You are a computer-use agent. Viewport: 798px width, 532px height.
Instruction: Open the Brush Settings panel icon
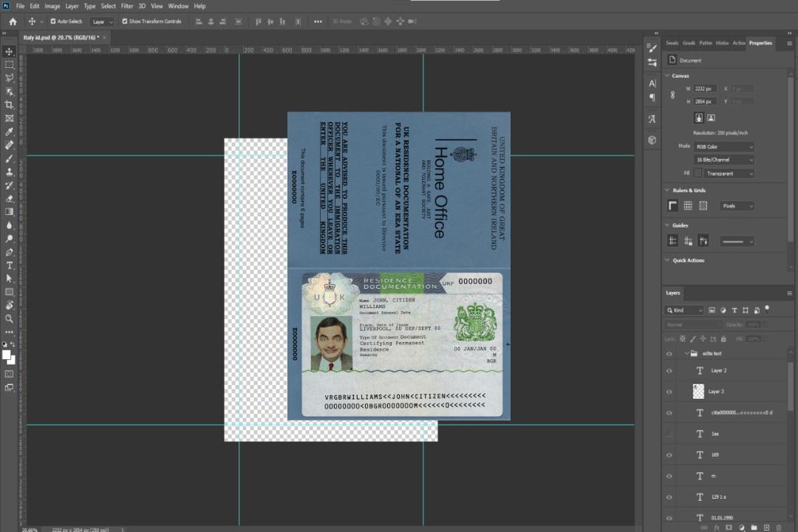pos(652,48)
